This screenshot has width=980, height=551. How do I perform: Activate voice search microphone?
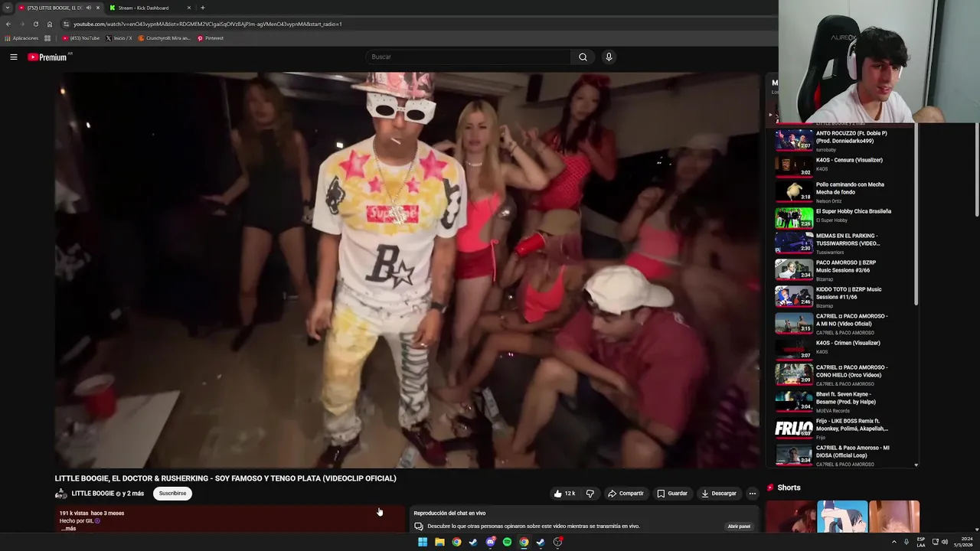tap(609, 57)
